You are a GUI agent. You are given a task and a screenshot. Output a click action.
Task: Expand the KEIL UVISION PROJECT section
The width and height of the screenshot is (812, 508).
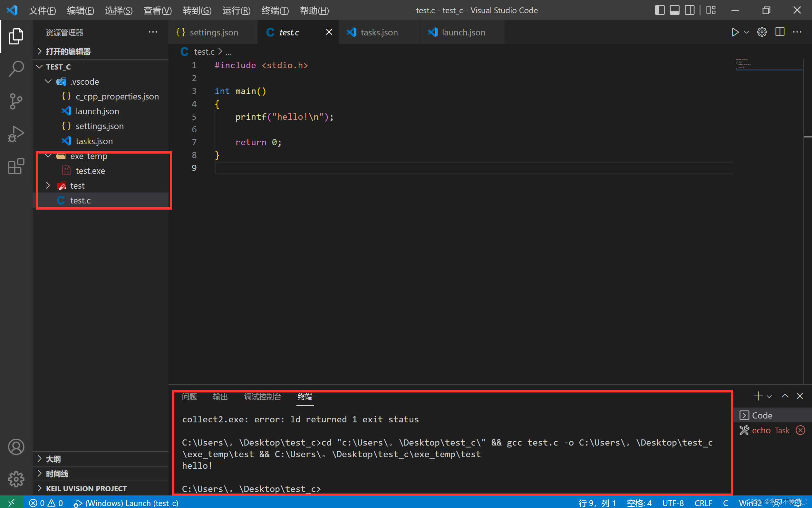(86, 488)
